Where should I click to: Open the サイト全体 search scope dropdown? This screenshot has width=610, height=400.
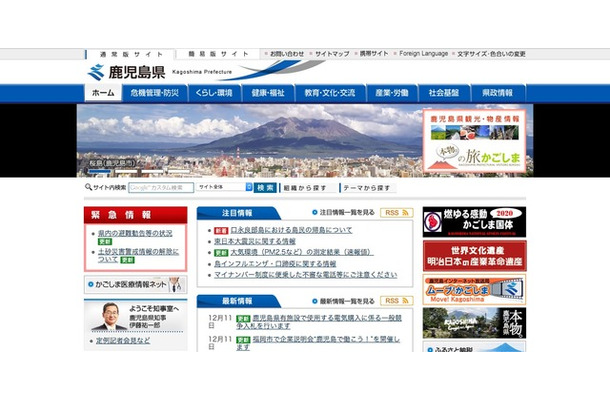click(224, 187)
